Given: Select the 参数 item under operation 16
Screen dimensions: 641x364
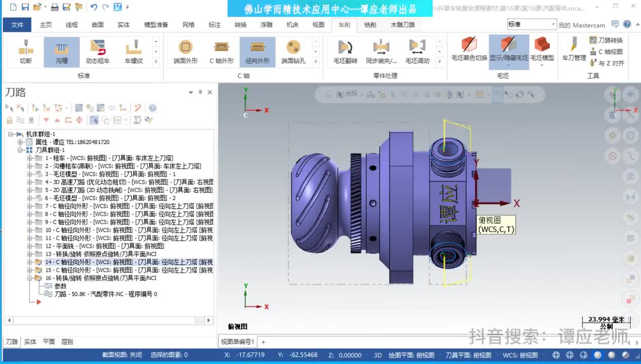Looking at the screenshot, I should click(x=61, y=286).
